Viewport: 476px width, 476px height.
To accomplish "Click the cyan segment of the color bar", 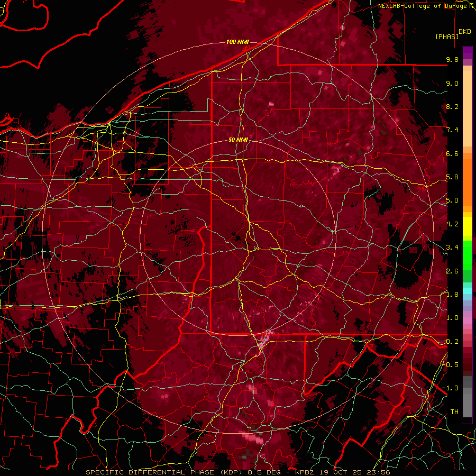I will click(x=467, y=290).
